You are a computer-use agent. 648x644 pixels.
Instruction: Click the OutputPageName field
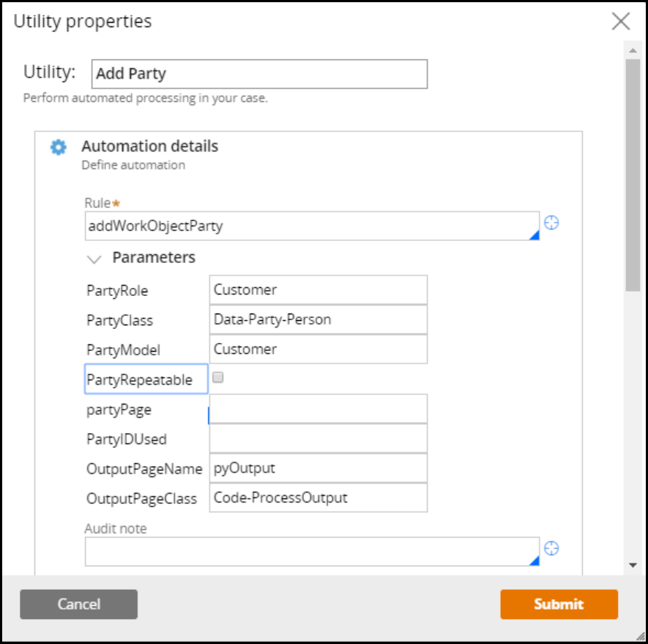(318, 468)
